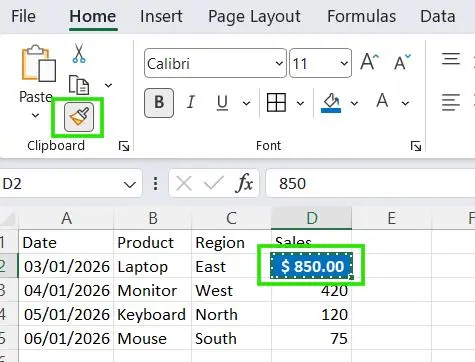Confirm entry with formula bar checkmark
Image resolution: width=475 pixels, height=362 pixels.
(213, 183)
